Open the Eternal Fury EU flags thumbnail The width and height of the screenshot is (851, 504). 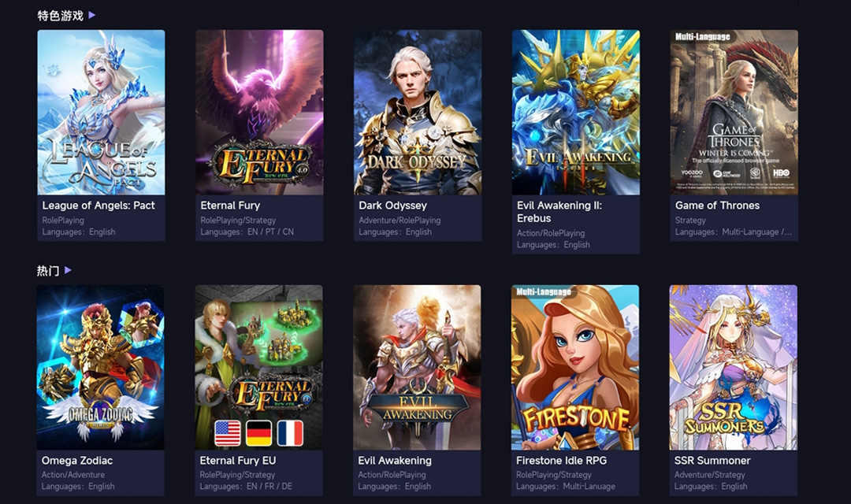click(259, 367)
